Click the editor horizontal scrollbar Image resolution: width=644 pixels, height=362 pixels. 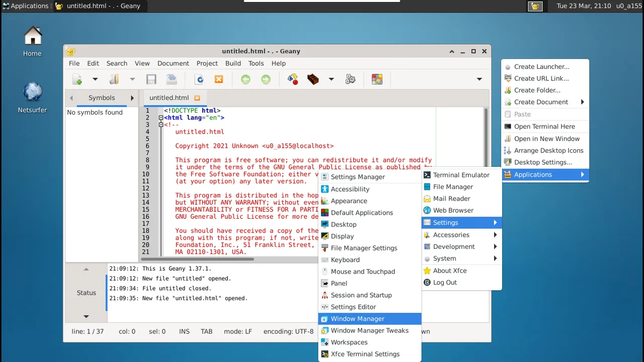(197, 259)
